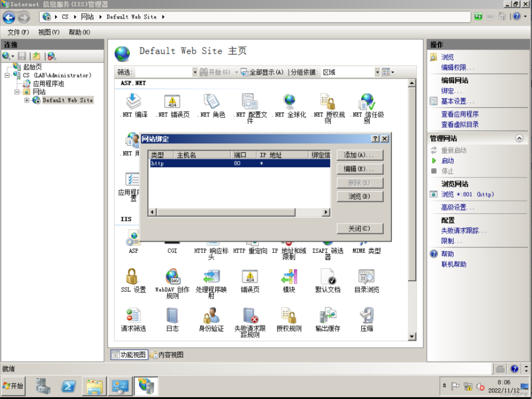This screenshot has width=532, height=399.
Task: Switch to the 内容视图 tab
Action: (x=167, y=355)
